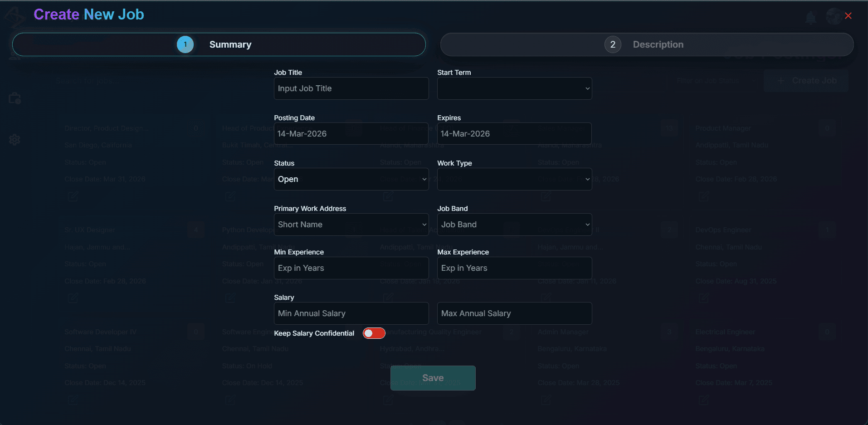The image size is (868, 425).
Task: Save the new job
Action: click(433, 377)
